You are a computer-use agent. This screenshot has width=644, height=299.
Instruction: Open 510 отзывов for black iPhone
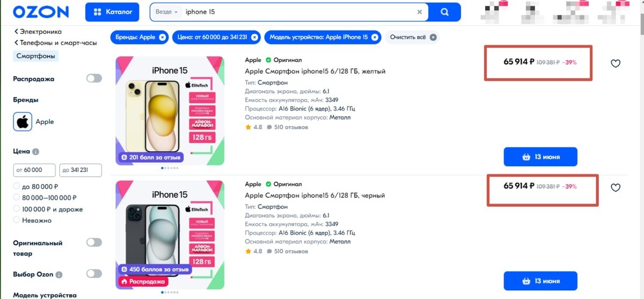coord(287,251)
